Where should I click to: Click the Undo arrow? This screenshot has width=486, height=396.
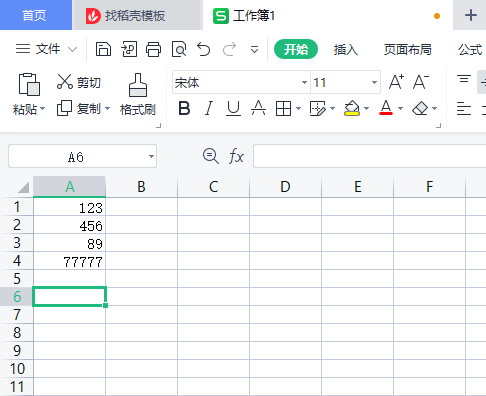204,49
